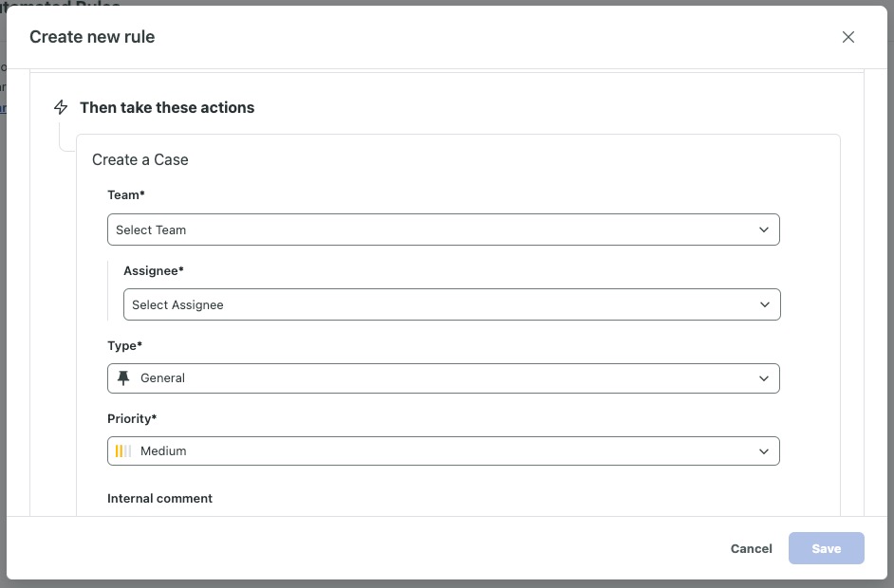Click the X to close the dialog

847,37
